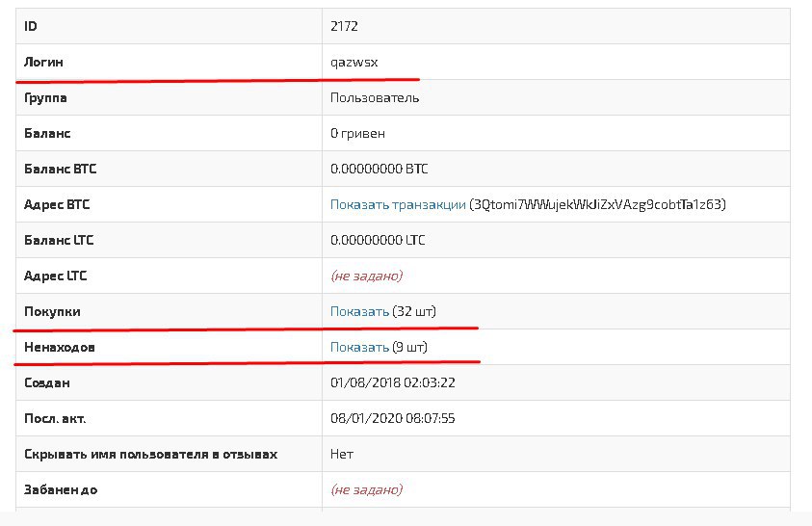Click the last activity date 08/01/2020

pyautogui.click(x=393, y=418)
